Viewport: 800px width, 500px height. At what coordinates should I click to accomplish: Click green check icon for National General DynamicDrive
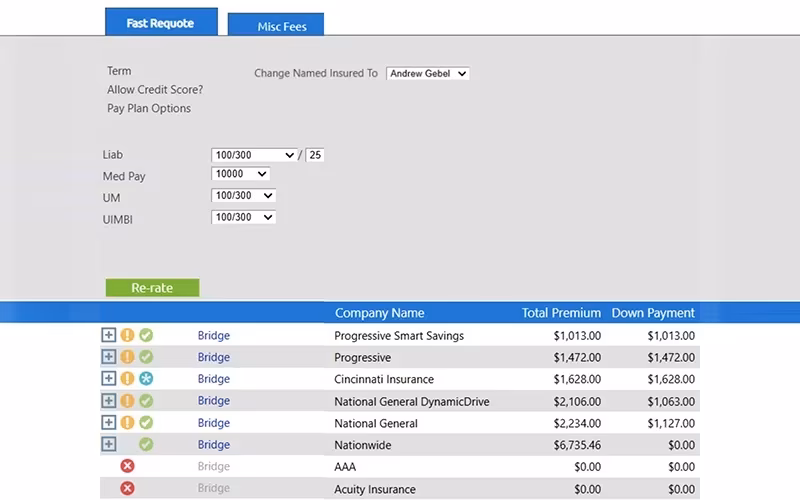point(146,401)
